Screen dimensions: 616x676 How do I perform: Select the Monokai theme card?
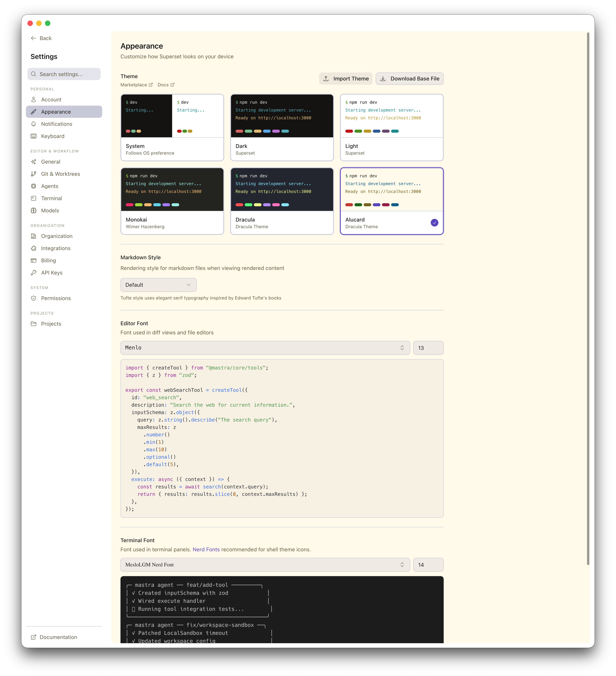coord(172,201)
